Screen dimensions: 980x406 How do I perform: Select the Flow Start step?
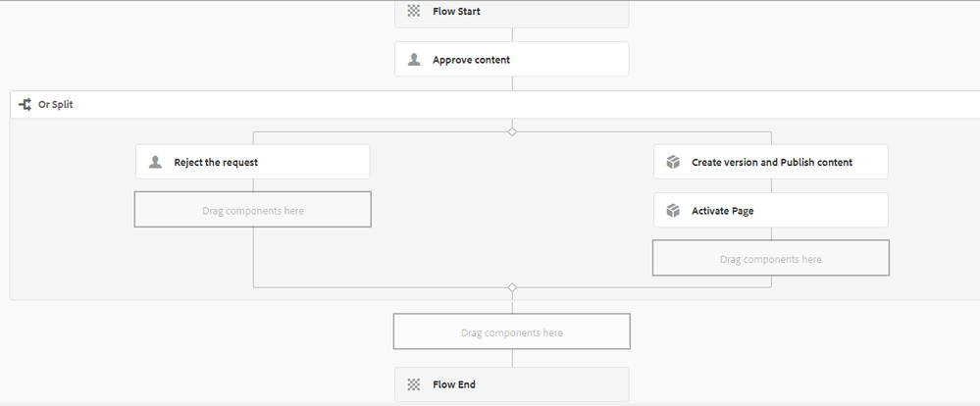(x=511, y=12)
